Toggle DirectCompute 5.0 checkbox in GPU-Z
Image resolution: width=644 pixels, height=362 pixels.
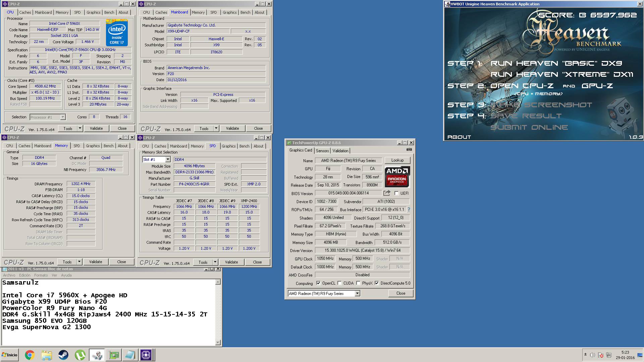377,283
